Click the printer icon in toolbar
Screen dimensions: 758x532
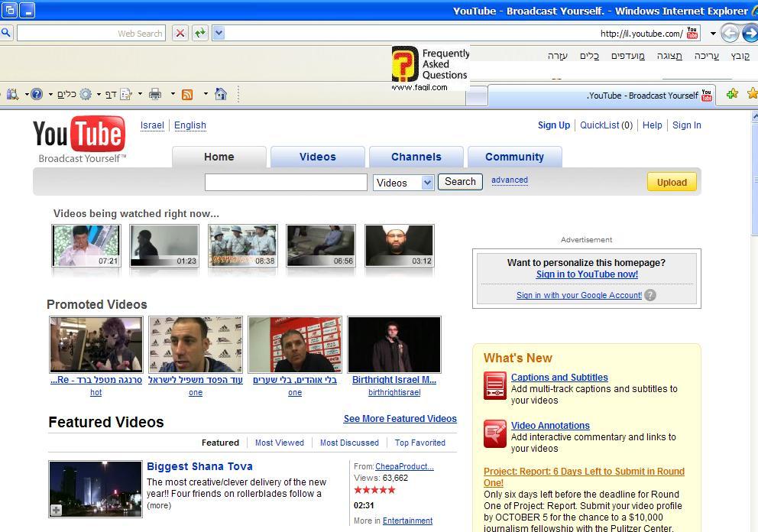pyautogui.click(x=155, y=94)
